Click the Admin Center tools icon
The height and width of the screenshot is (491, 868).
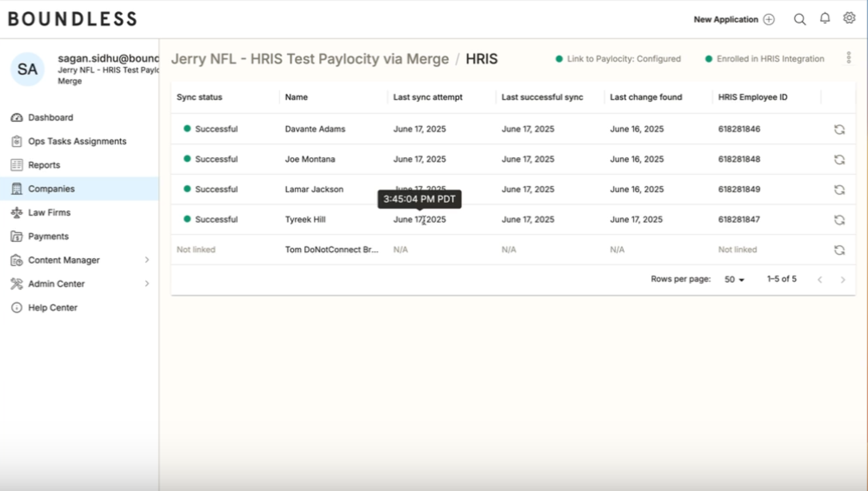(x=17, y=283)
